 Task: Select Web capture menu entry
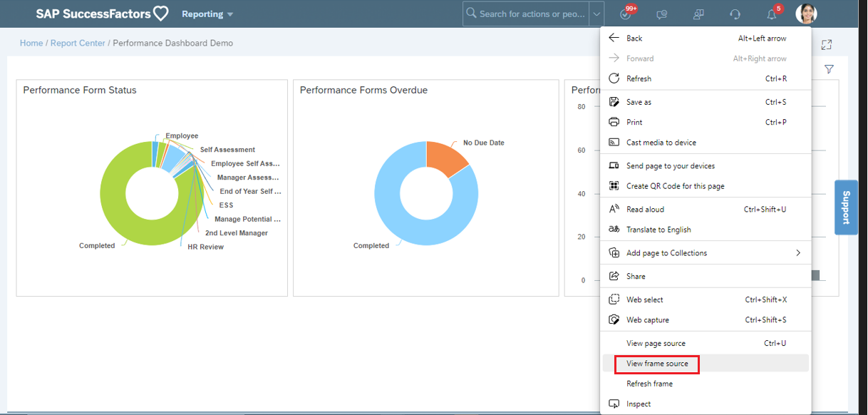706,320
